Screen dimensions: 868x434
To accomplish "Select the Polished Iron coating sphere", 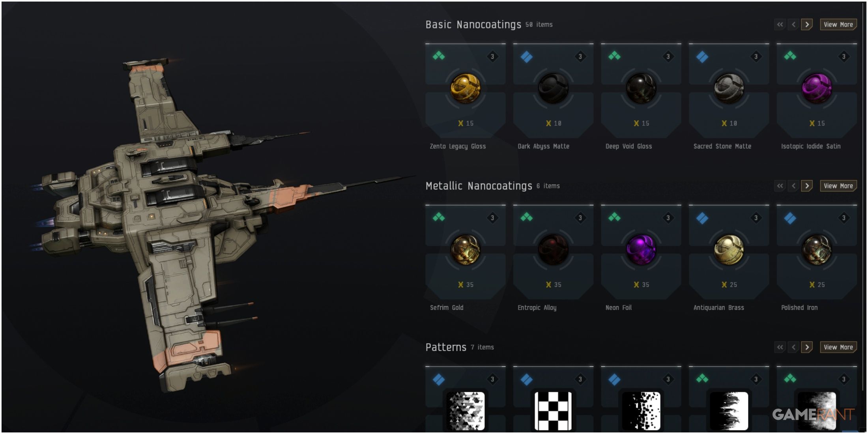I will click(817, 250).
